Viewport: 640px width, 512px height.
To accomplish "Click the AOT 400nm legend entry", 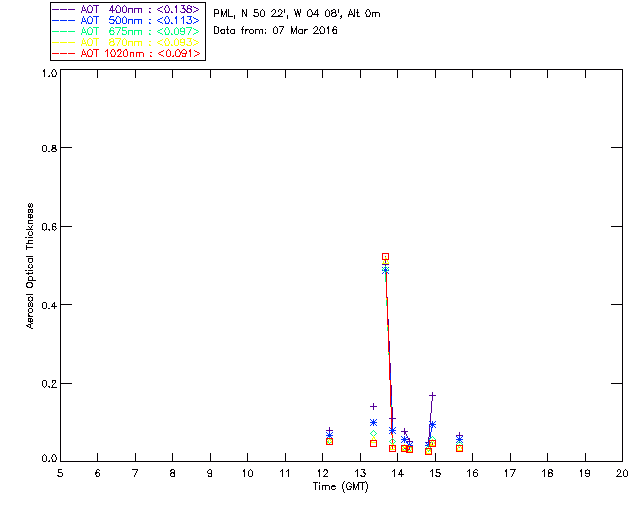I will point(126,9).
